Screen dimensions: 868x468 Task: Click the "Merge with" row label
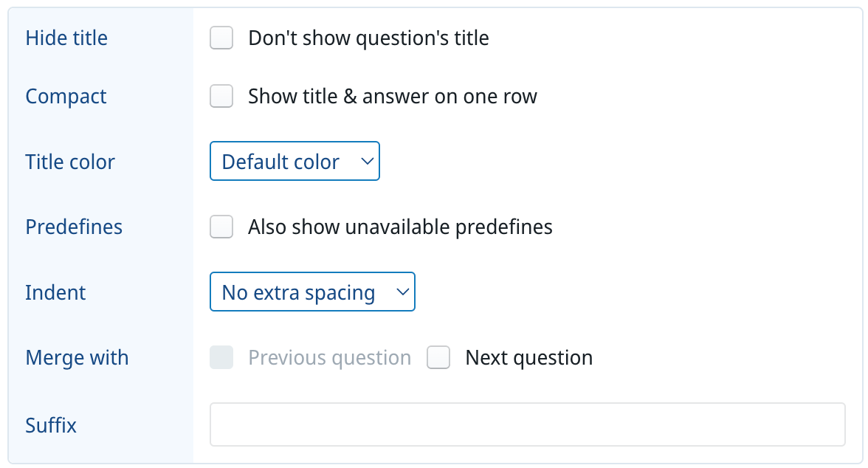coord(77,358)
